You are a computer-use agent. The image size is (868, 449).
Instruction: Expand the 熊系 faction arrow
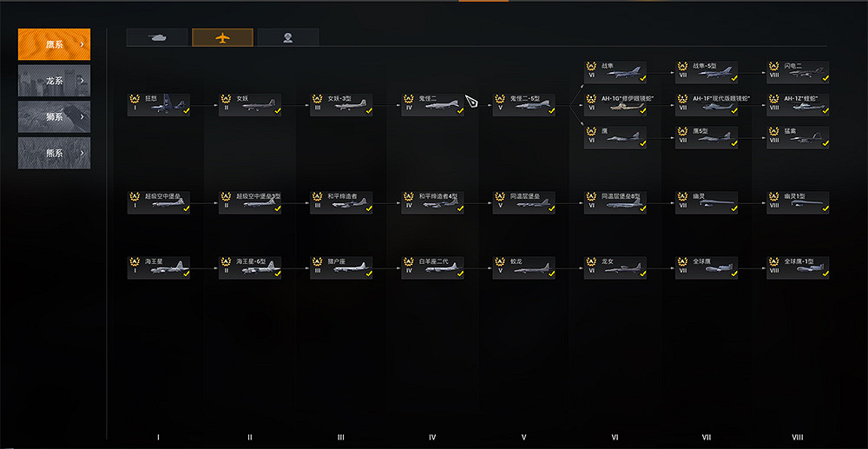point(82,153)
